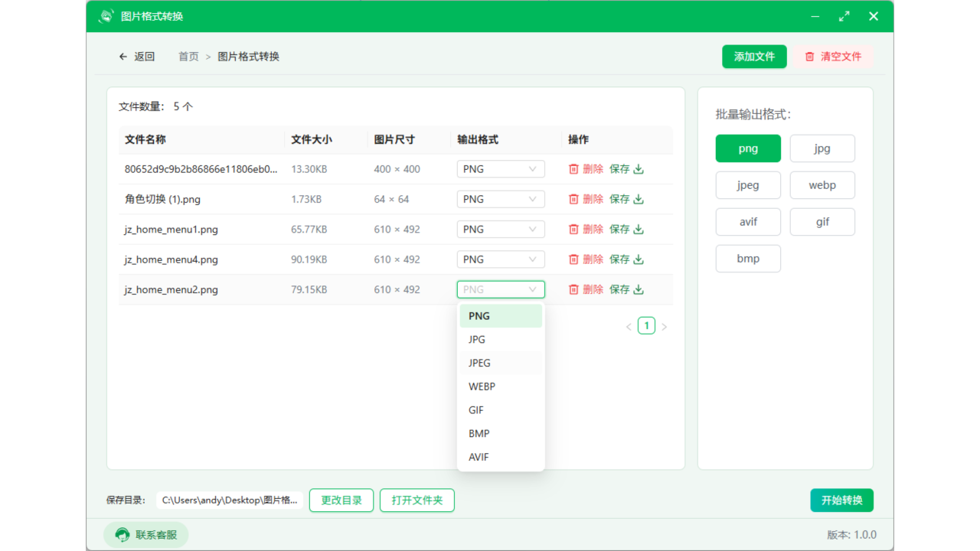The width and height of the screenshot is (980, 551).
Task: Start conversion with 开始转换 button
Action: [x=841, y=500]
